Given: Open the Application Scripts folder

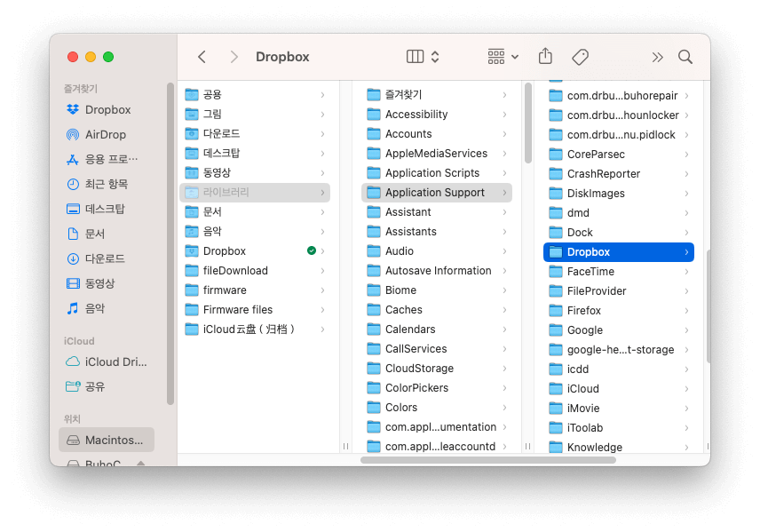Looking at the screenshot, I should click(437, 173).
